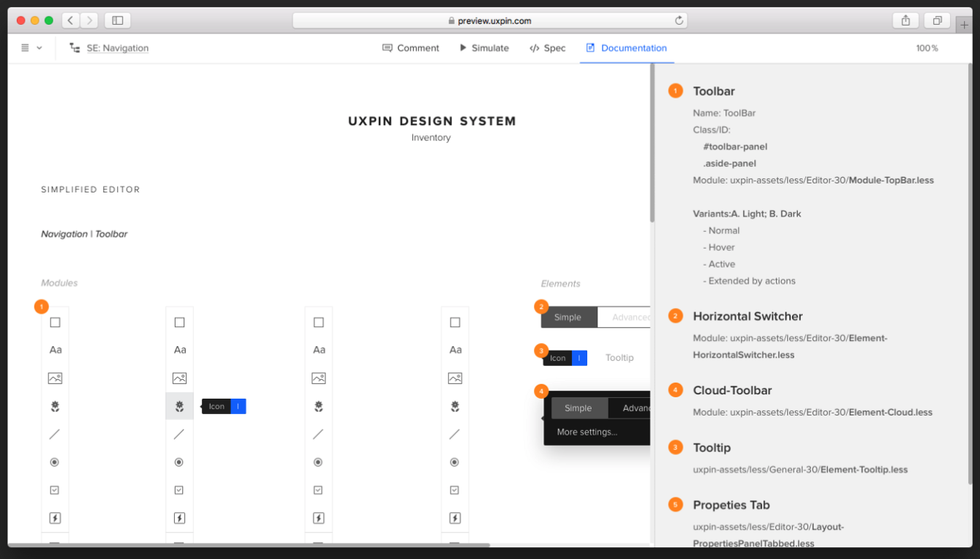Screen dimensions: 980x559
Task: Click the Horizontal Switcher heading
Action: [x=748, y=317]
